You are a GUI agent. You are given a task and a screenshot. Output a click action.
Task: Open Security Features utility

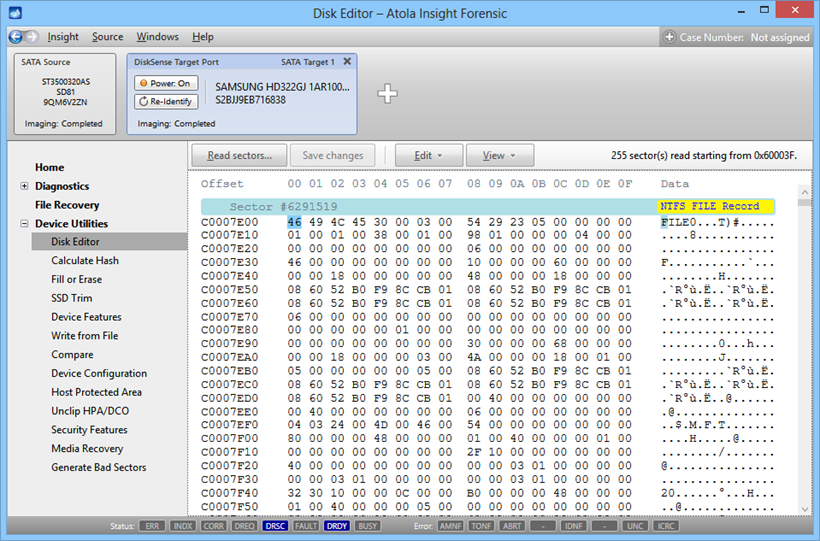[x=89, y=430]
